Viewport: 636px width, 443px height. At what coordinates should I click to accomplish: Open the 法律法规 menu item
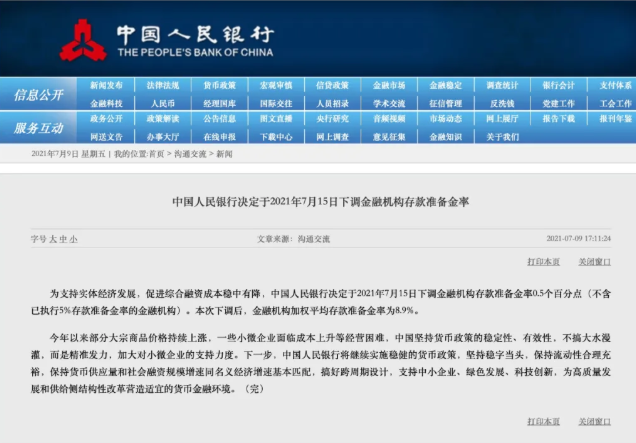pos(163,85)
